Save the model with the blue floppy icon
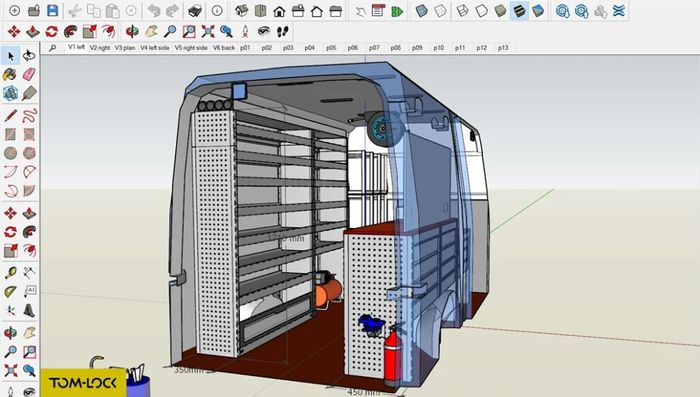 pos(53,10)
